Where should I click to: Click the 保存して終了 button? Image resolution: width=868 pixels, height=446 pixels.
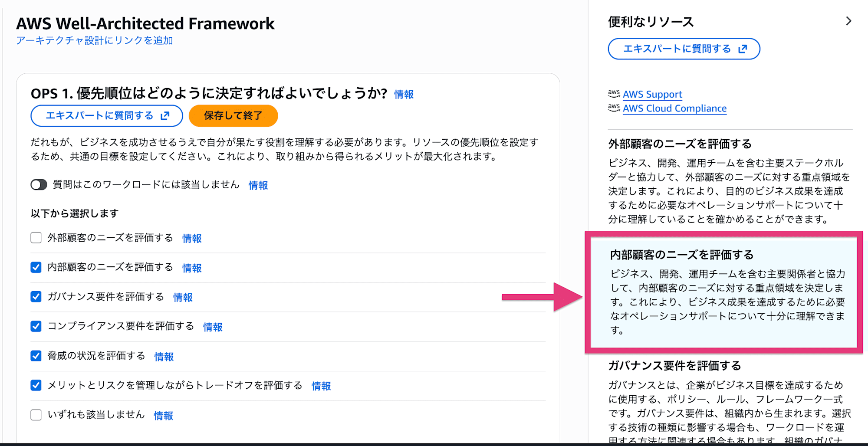coord(233,116)
